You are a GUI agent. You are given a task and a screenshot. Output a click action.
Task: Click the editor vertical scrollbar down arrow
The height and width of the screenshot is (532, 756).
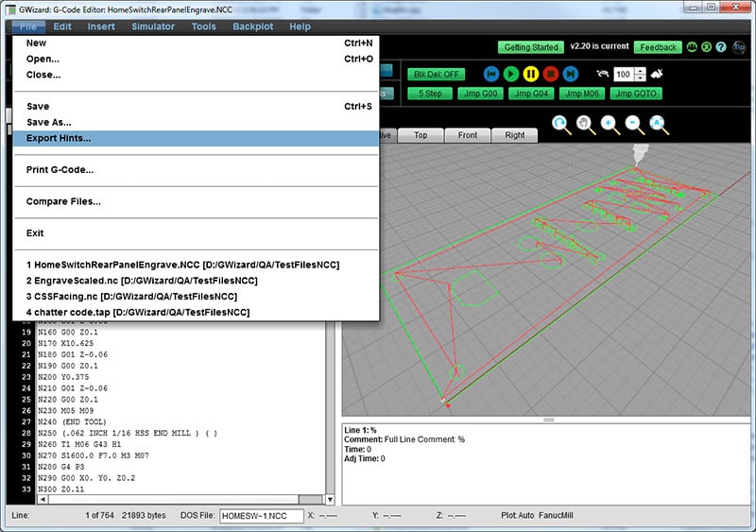330,499
